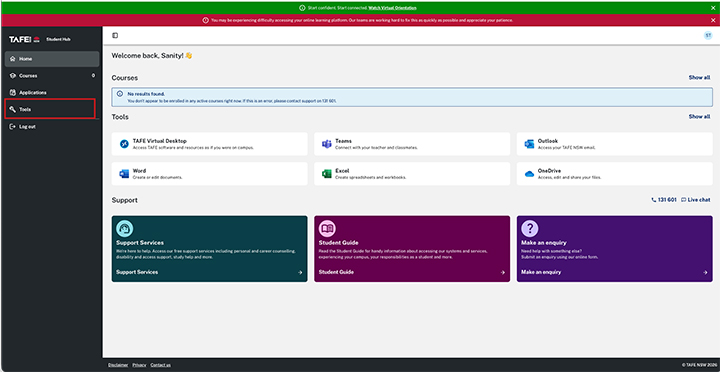
Task: Open the TAFE Virtual Desktop card
Action: click(x=209, y=144)
